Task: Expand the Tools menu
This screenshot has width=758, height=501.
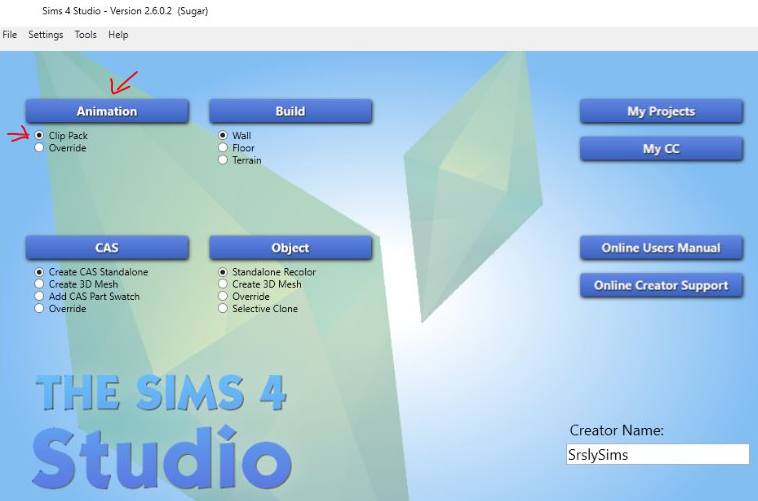Action: [86, 35]
